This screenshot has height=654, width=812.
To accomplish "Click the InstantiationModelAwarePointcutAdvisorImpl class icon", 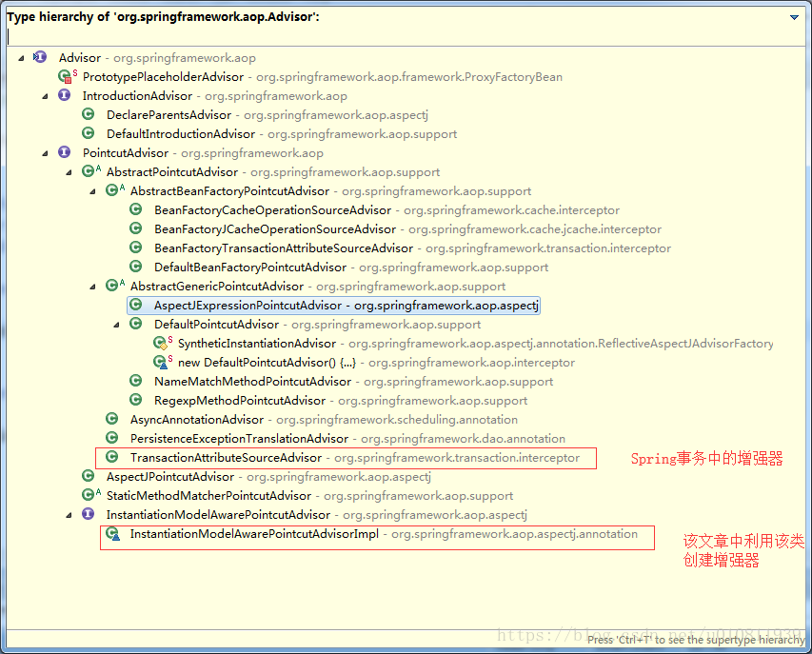I will 113,533.
